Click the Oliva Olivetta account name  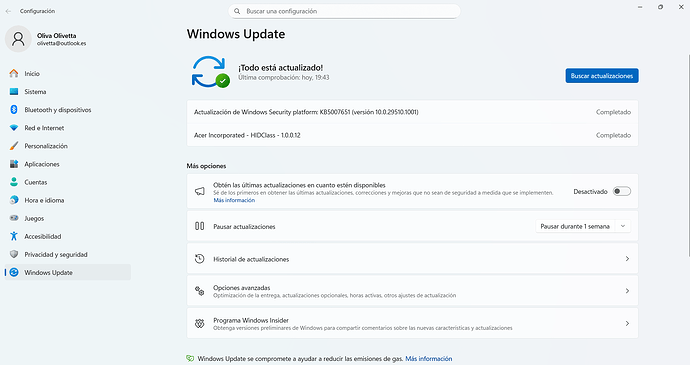point(56,36)
